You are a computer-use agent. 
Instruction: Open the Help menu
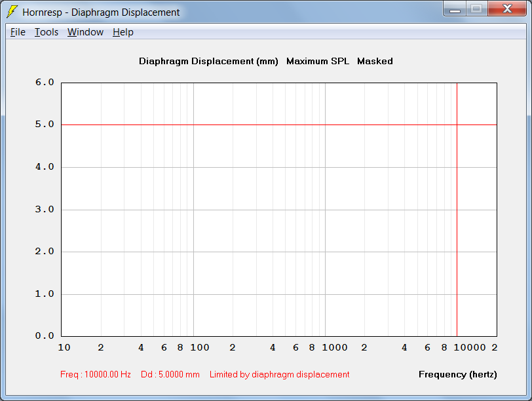[x=123, y=32]
